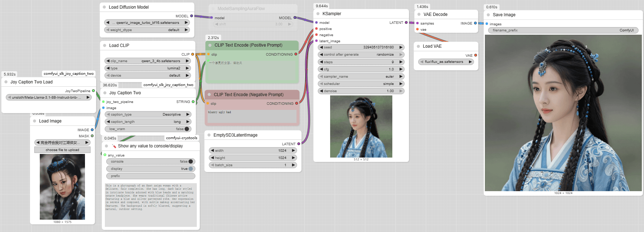Image resolution: width=644 pixels, height=232 pixels.
Task: Click the denoise value slider field
Action: [361, 91]
